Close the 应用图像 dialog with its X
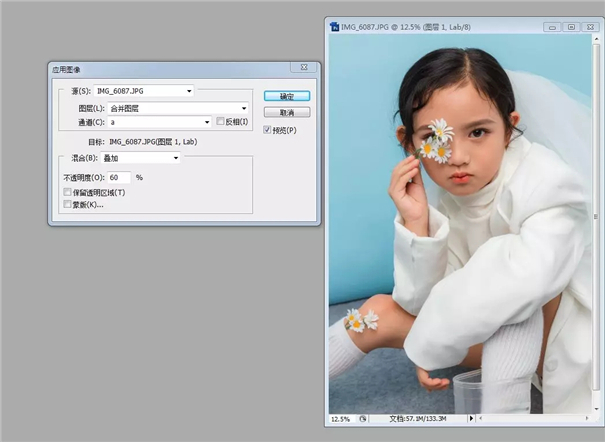The width and height of the screenshot is (605, 442). click(304, 67)
